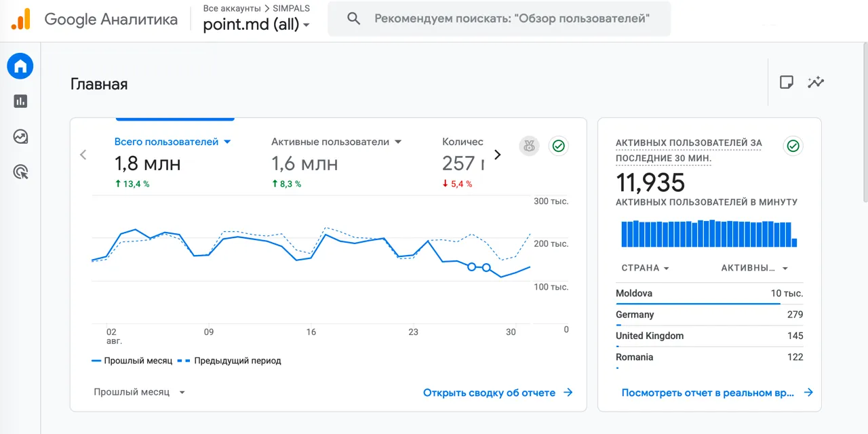Open the notes icon next to Главная
Screen dimensions: 868x434
pyautogui.click(x=787, y=83)
